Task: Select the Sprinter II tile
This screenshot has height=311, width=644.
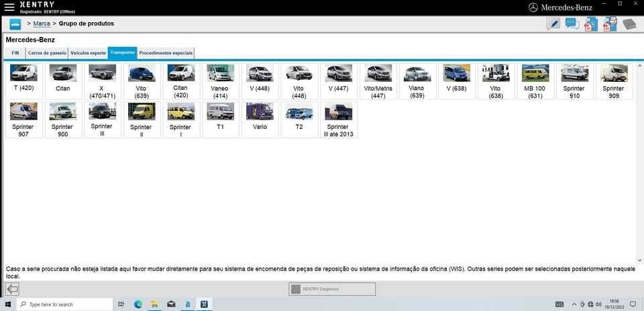Action: [142, 120]
